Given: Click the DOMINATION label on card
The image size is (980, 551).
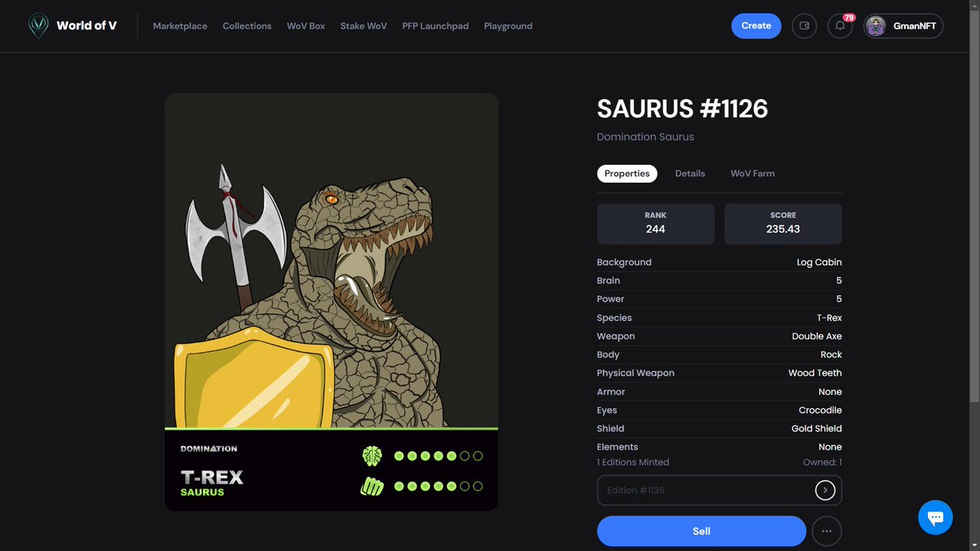Looking at the screenshot, I should point(209,449).
